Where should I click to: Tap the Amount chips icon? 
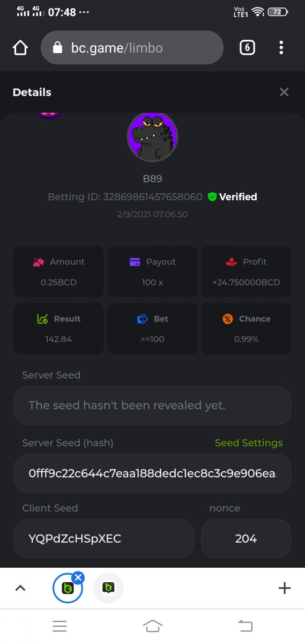point(39,262)
